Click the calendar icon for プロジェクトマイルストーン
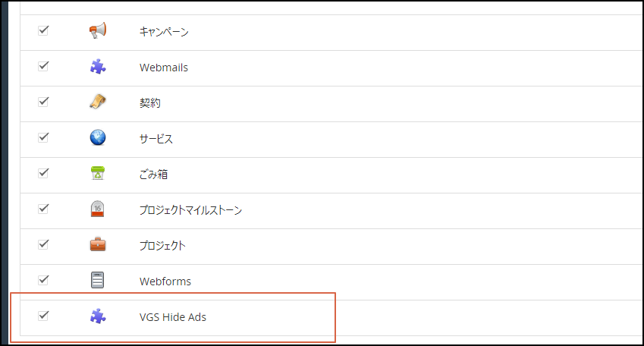 97,209
